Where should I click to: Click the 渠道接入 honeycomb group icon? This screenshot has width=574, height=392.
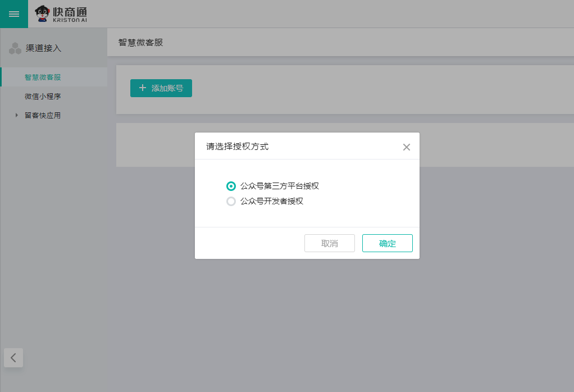pos(14,48)
